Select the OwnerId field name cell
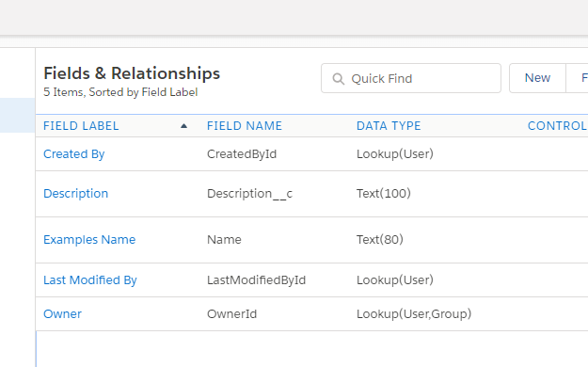588x367 pixels. tap(231, 313)
